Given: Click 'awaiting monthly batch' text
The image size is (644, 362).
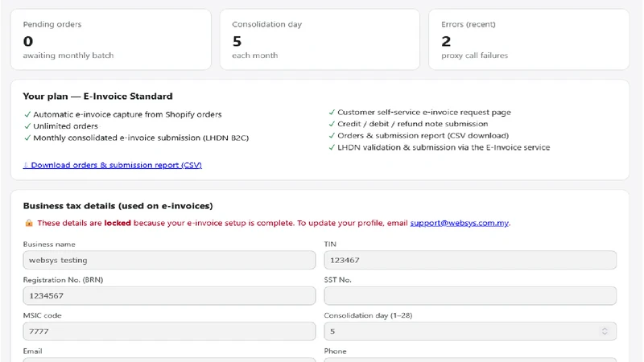Looking at the screenshot, I should (x=68, y=56).
